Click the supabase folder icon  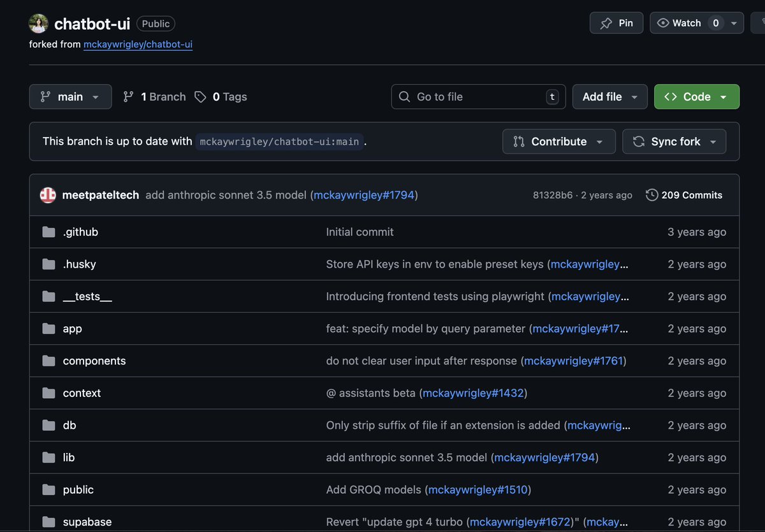[48, 522]
